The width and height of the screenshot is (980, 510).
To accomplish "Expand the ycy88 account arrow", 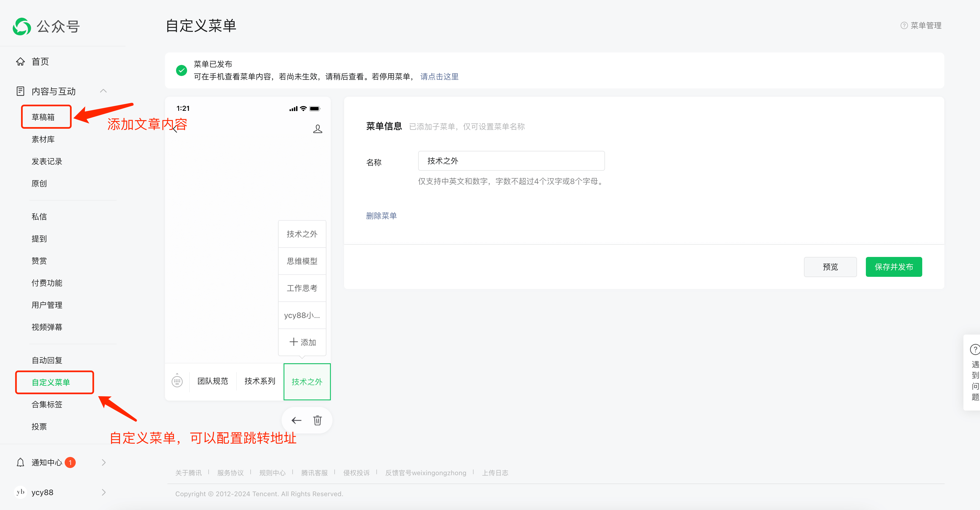I will pyautogui.click(x=103, y=492).
